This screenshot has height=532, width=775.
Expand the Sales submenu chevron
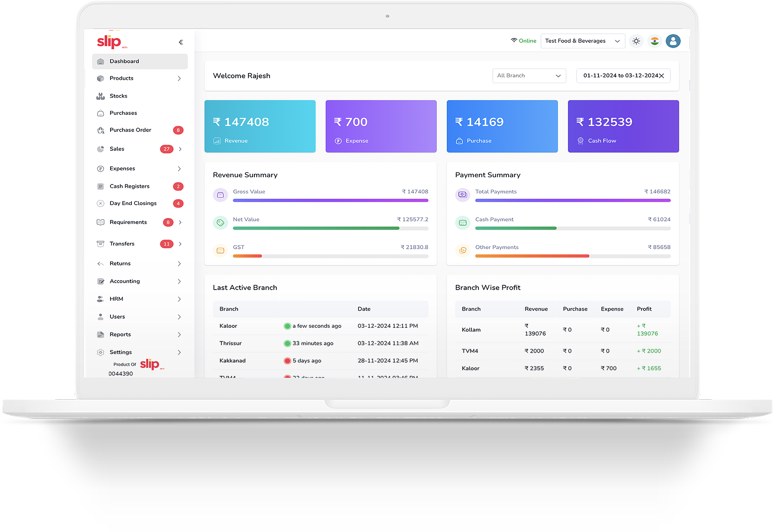point(180,149)
